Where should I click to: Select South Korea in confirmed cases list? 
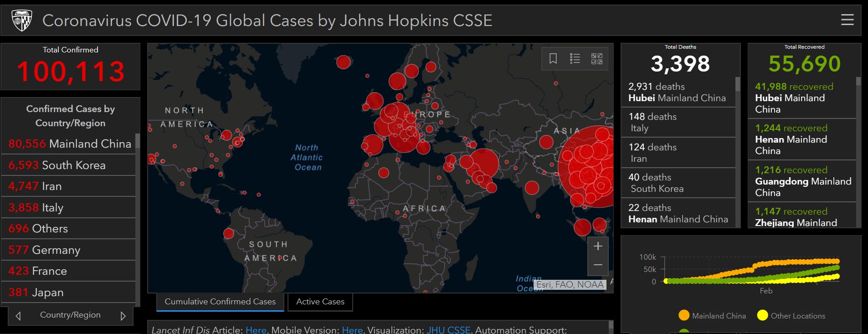57,165
